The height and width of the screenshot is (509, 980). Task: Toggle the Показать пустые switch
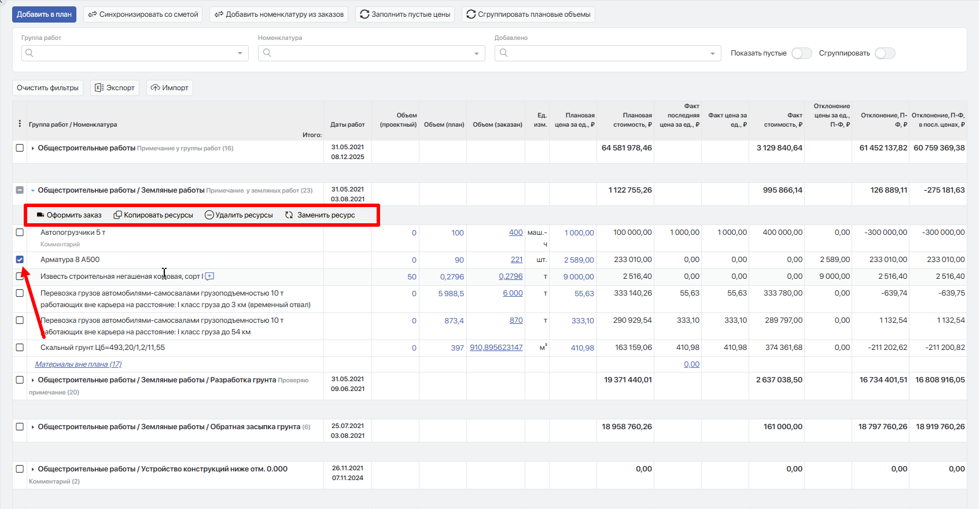click(801, 53)
